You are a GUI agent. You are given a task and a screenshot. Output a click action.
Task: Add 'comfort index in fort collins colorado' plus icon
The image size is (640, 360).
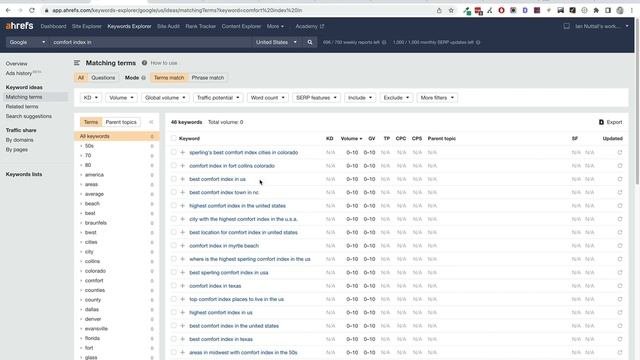point(182,166)
